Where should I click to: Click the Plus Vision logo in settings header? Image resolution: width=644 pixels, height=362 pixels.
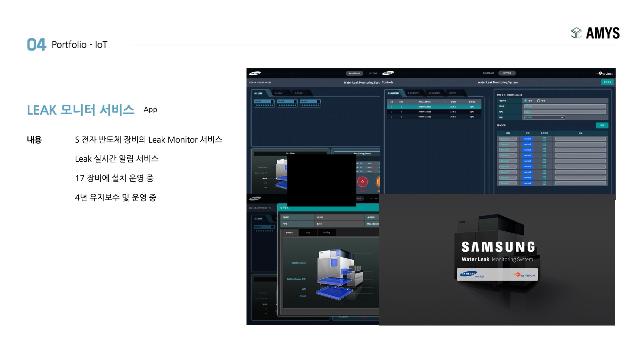click(605, 73)
